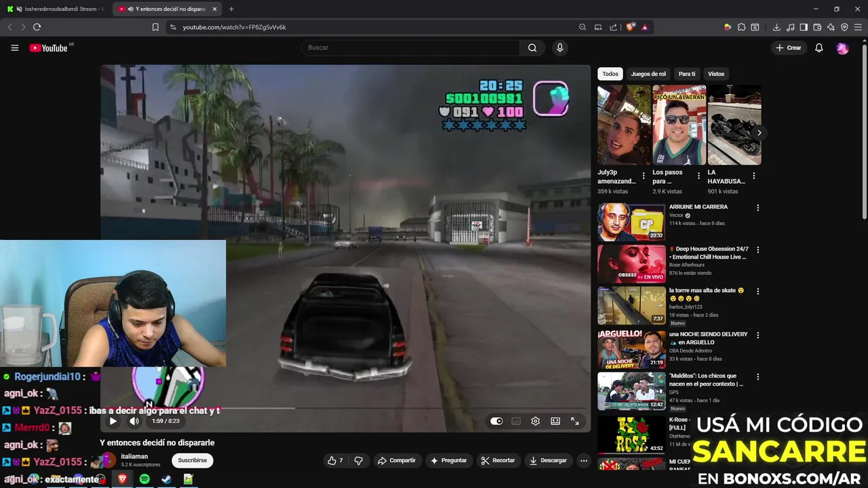Switch to theater mode
868x488 pixels.
pyautogui.click(x=555, y=421)
